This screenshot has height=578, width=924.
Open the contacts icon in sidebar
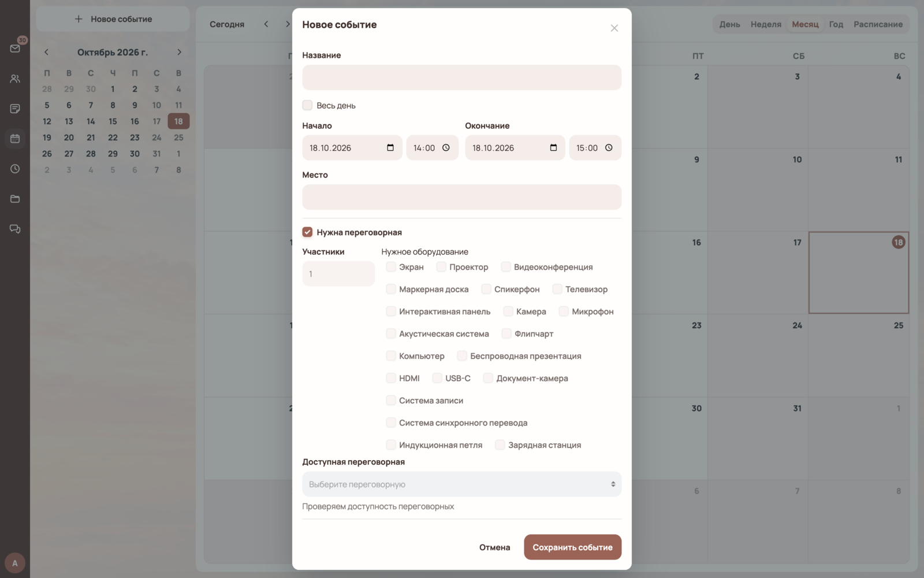(15, 79)
